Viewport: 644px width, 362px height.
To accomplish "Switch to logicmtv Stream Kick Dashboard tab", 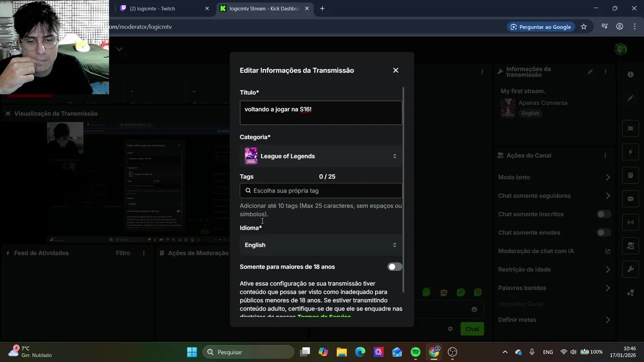I will pos(264,9).
